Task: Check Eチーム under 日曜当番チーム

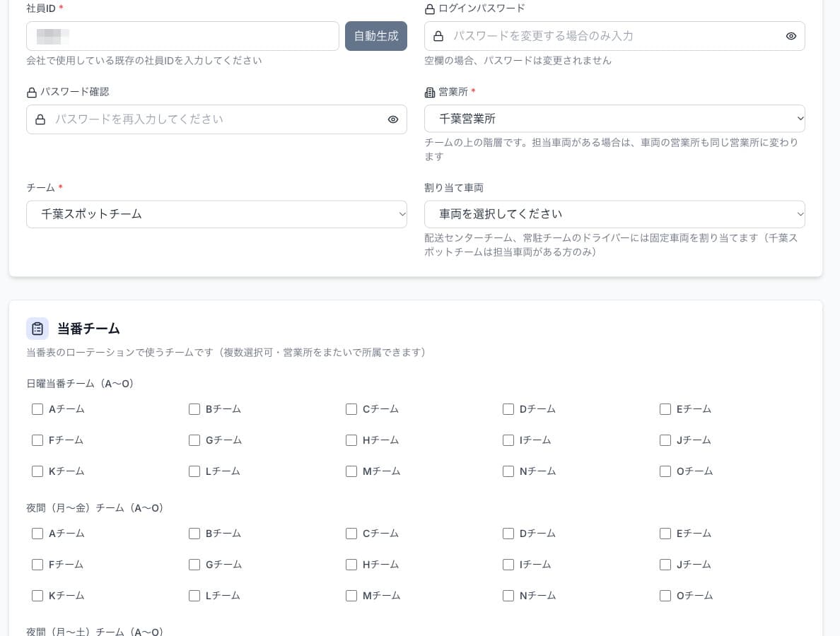Action: pyautogui.click(x=665, y=409)
